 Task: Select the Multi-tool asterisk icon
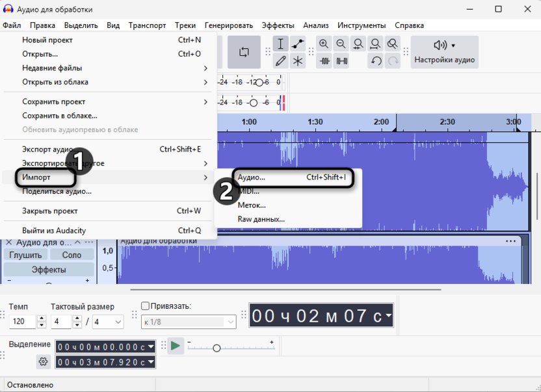[x=298, y=61]
